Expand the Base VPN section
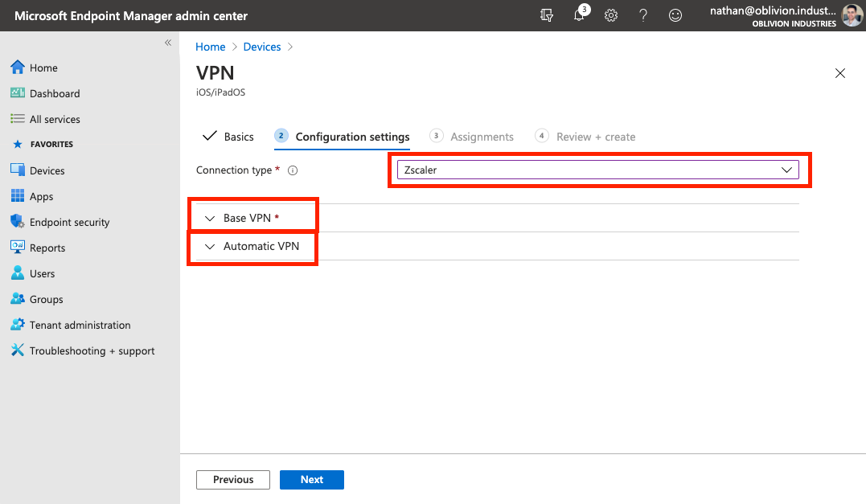866x504 pixels. 248,218
